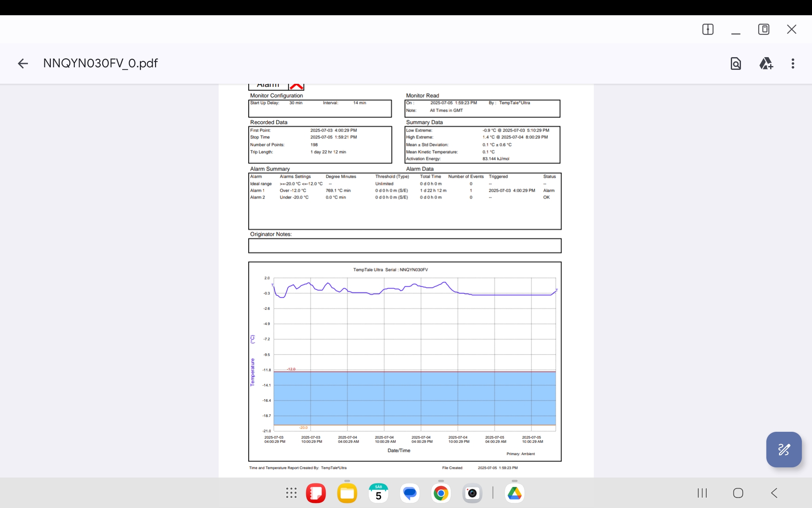812x508 pixels.
Task: Open the three-dot overflow menu
Action: [x=793, y=63]
